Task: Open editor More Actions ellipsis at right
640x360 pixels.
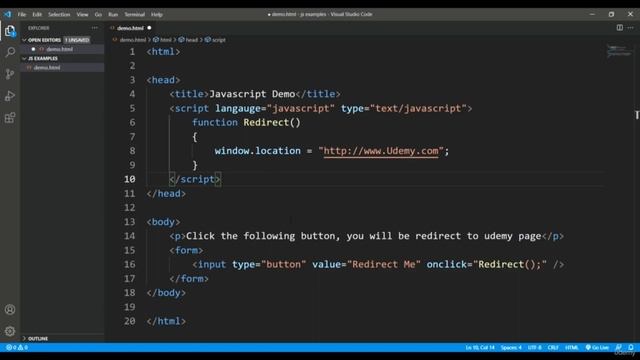Action: (631, 28)
